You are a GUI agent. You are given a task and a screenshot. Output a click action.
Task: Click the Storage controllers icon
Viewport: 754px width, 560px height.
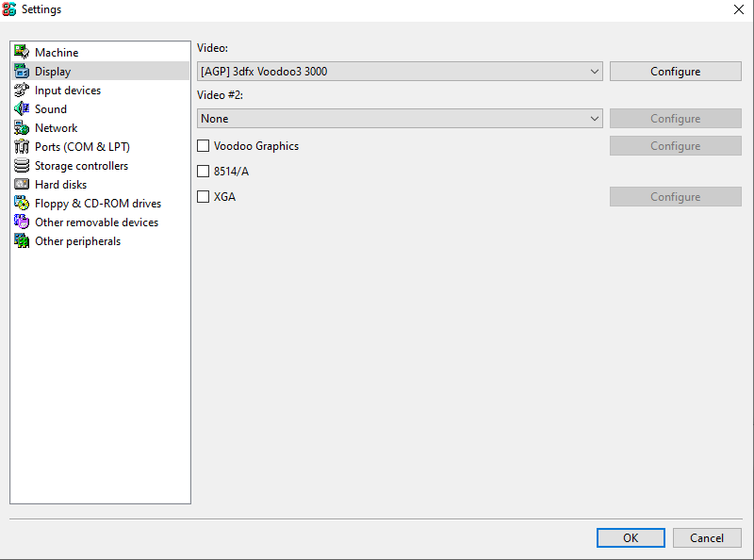(x=22, y=166)
